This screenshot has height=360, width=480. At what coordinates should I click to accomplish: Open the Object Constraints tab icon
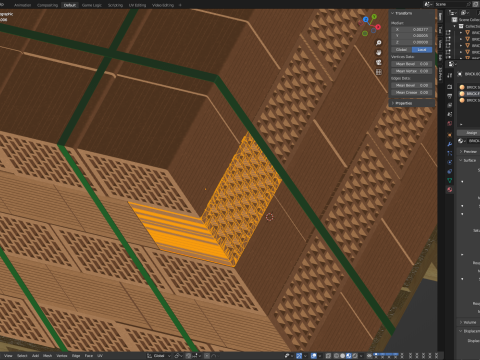pos(450,171)
